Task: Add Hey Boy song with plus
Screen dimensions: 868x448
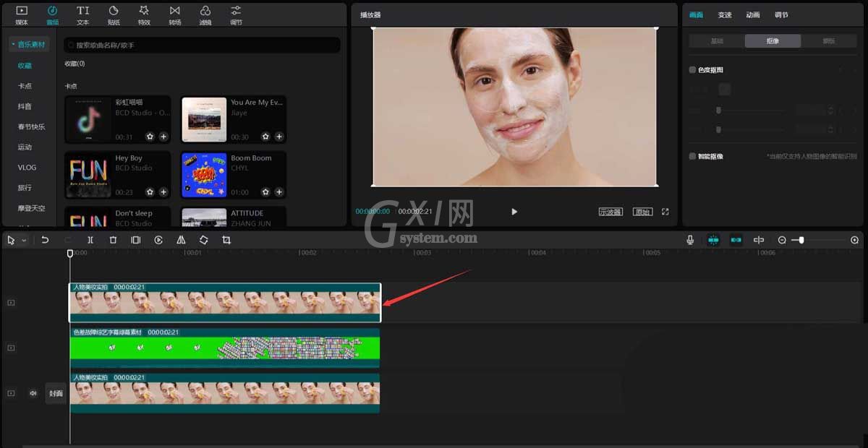Action: tap(163, 192)
